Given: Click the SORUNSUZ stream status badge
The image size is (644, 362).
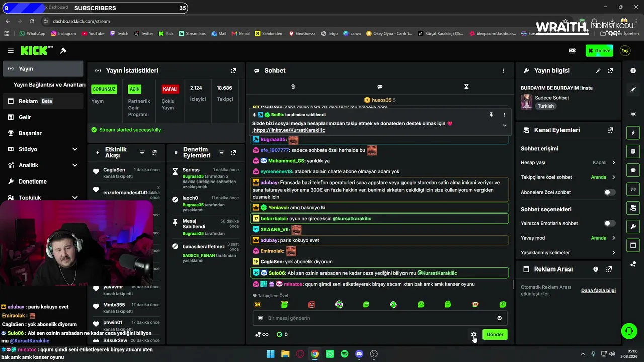Looking at the screenshot, I should [104, 89].
